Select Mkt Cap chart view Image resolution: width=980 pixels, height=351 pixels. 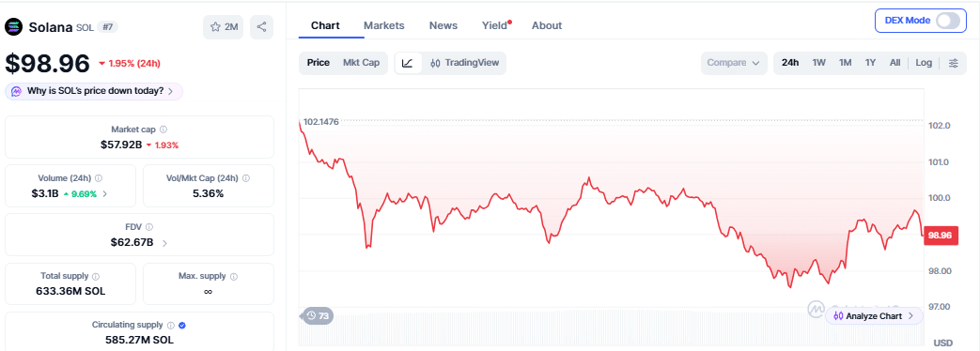click(361, 63)
